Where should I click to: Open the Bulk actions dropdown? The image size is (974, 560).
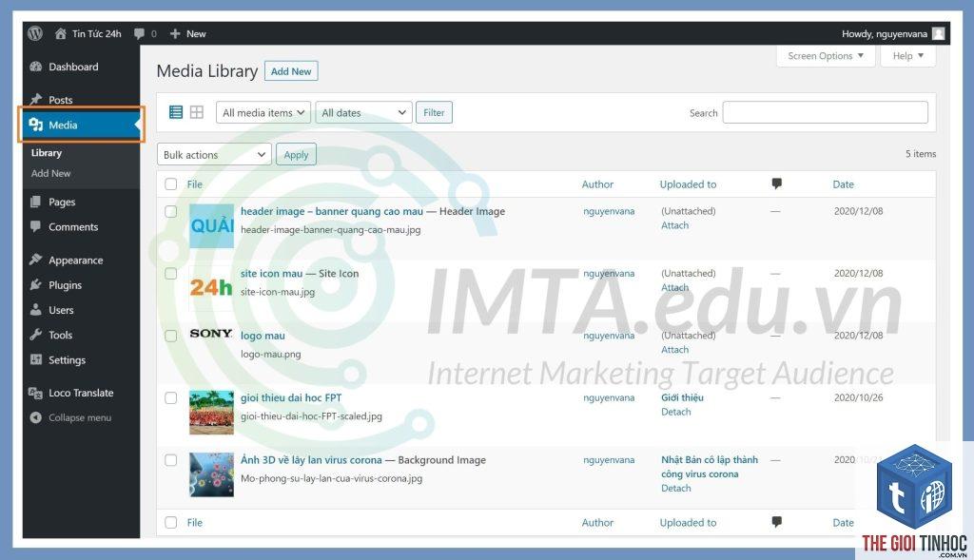[214, 155]
